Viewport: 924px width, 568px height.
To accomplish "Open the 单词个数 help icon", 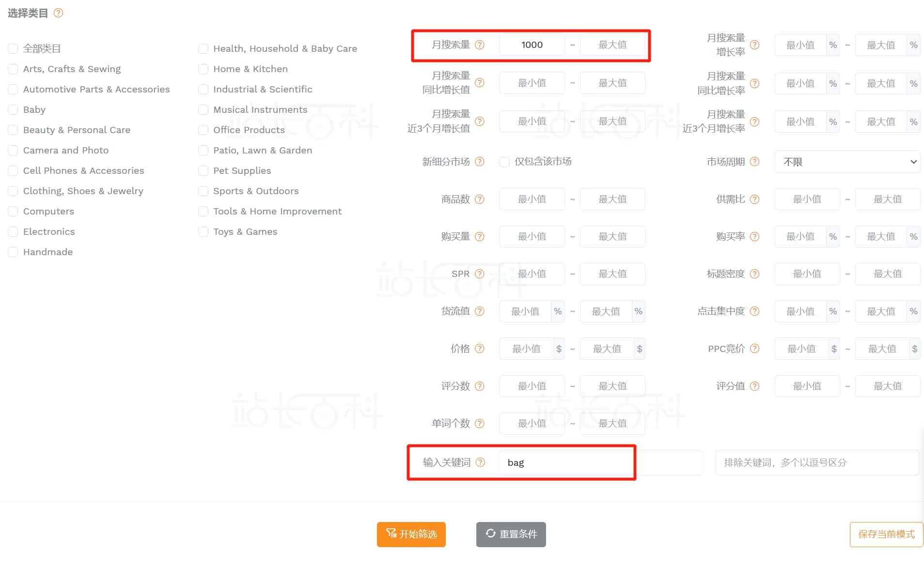I will [480, 423].
